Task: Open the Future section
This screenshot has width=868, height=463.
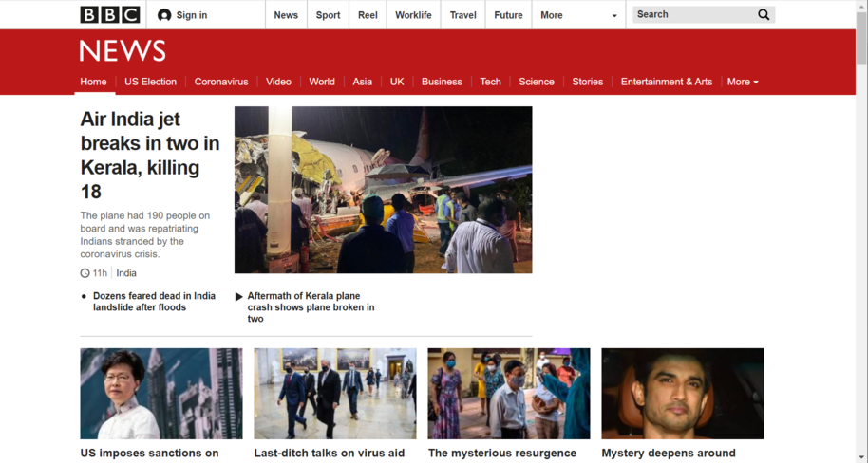Action: click(508, 15)
